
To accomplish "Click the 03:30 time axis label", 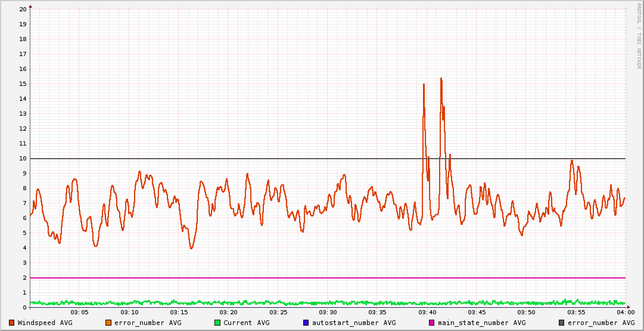I will [x=328, y=313].
